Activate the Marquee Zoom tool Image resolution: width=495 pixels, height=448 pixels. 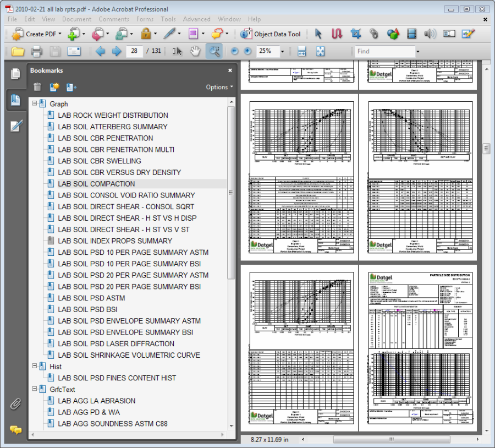pos(214,51)
